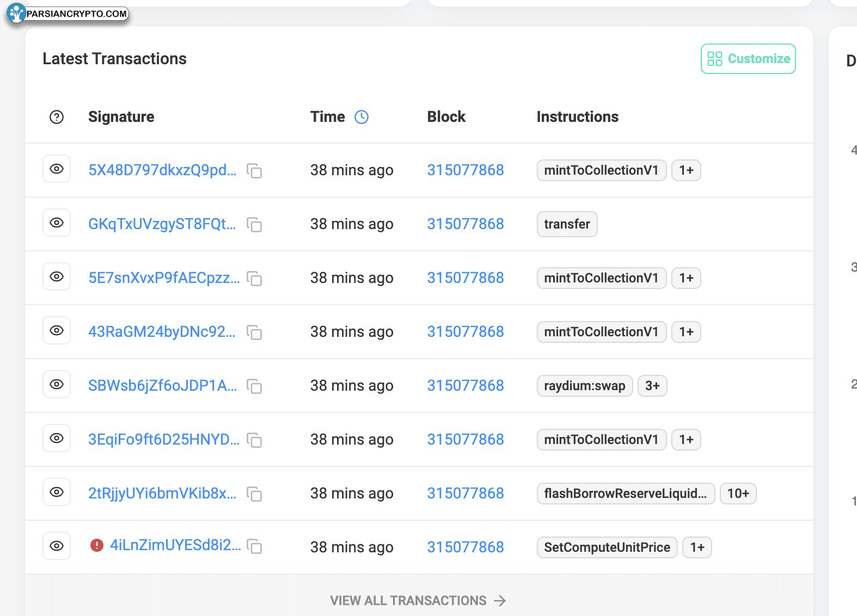Viewport: 857px width, 616px height.
Task: Click the eye icon for 5X48D797dkxzQ9pd transaction
Action: click(x=57, y=169)
